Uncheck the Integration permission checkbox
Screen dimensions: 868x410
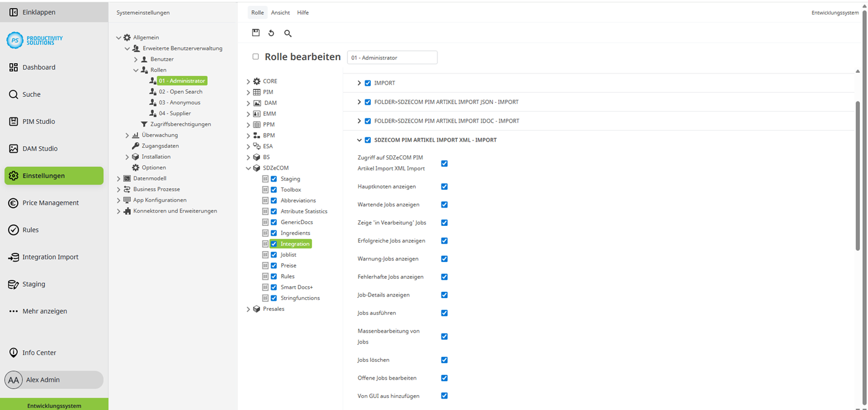(273, 243)
